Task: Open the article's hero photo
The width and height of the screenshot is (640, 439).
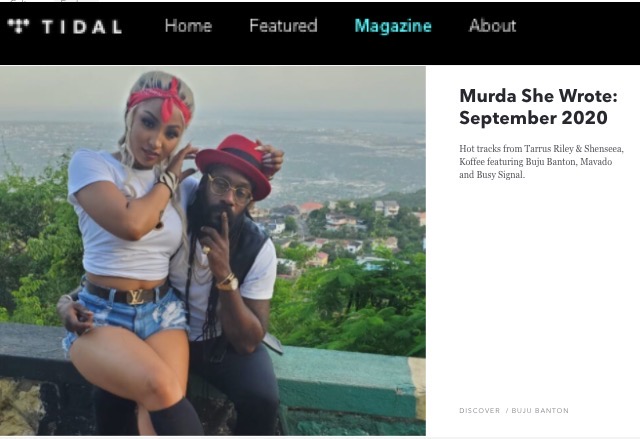Action: 213,251
